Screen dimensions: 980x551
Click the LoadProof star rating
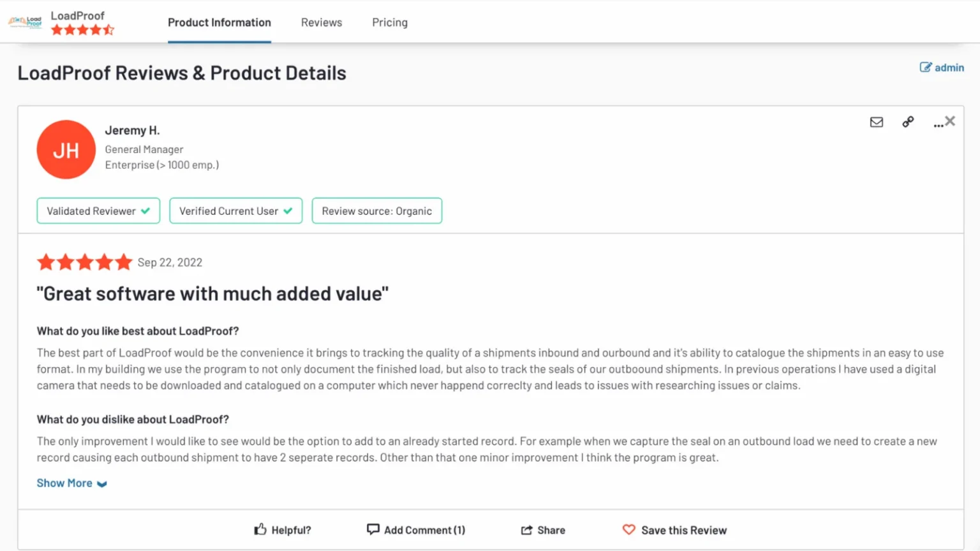click(82, 29)
